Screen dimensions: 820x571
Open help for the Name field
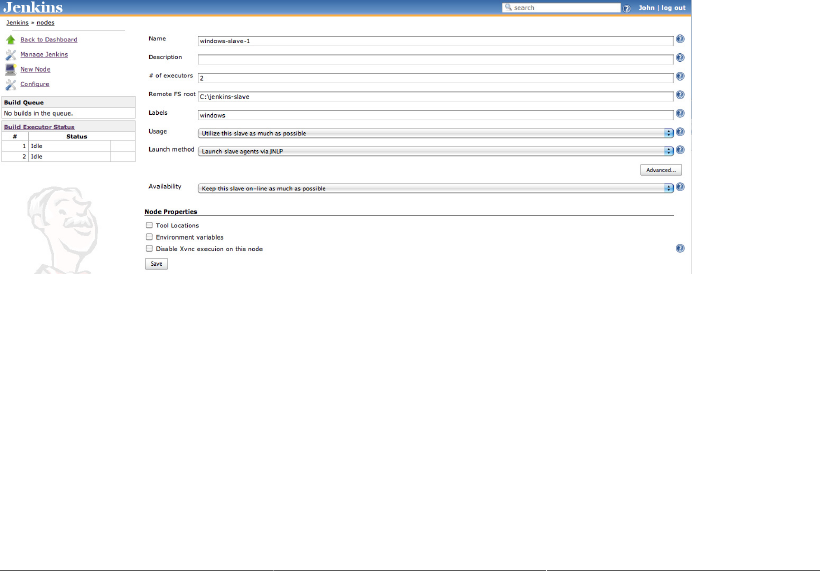pos(680,39)
